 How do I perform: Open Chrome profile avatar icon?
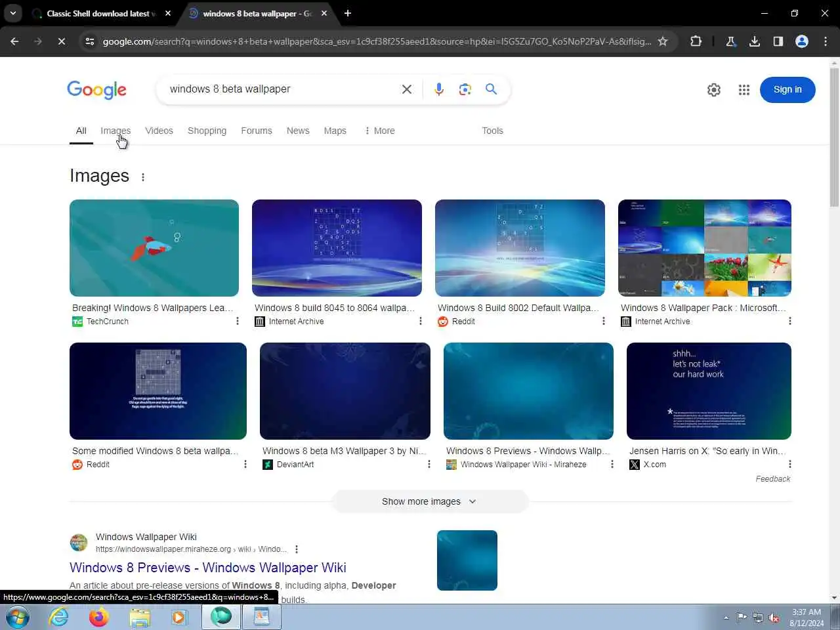point(802,41)
